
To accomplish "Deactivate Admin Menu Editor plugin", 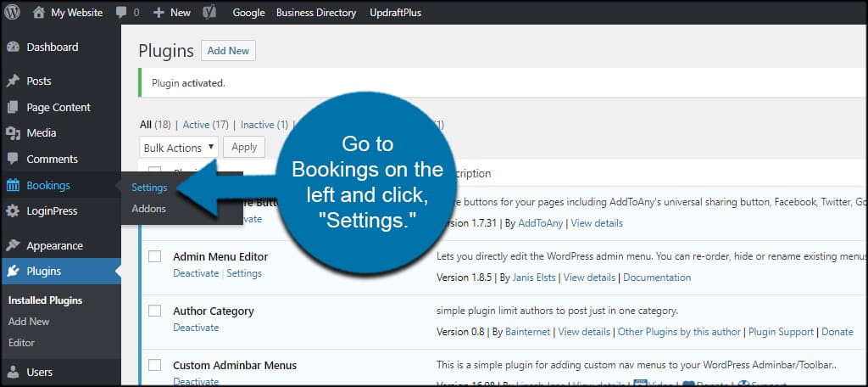I will pos(196,273).
